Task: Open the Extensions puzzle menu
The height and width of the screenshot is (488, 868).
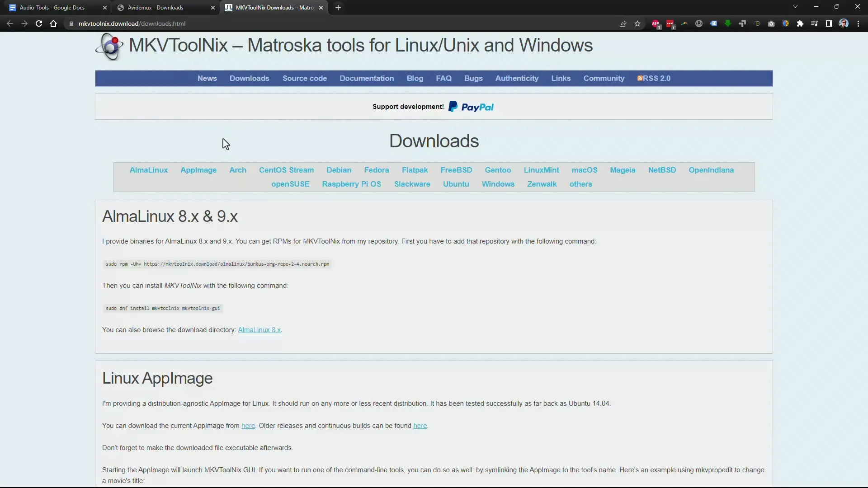Action: (x=800, y=23)
